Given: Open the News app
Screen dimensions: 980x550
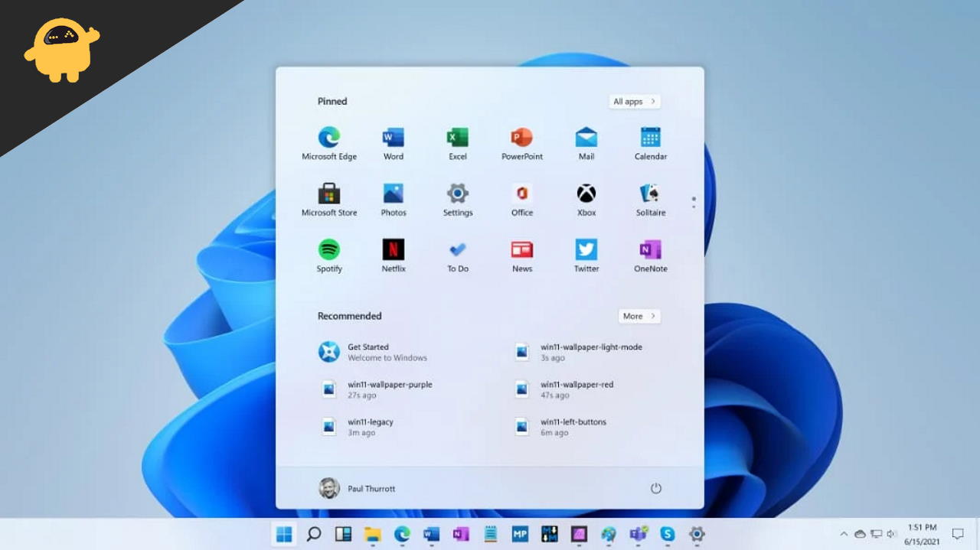Looking at the screenshot, I should click(522, 255).
